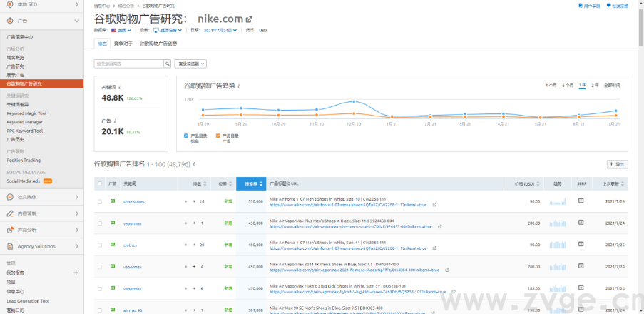The width and height of the screenshot is (644, 314).
Task: Toggle the select-all checkbox in table header
Action: (100, 183)
